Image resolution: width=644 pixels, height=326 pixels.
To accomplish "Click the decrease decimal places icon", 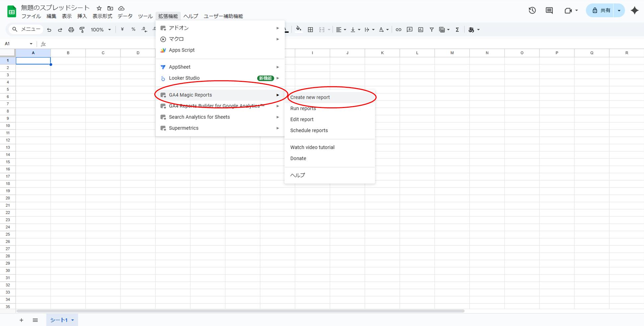I will [x=144, y=29].
